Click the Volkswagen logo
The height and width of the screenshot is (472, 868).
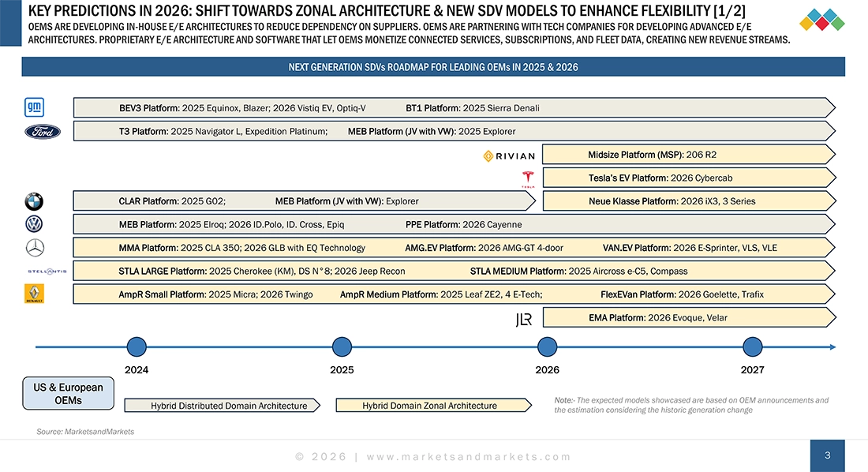click(33, 224)
